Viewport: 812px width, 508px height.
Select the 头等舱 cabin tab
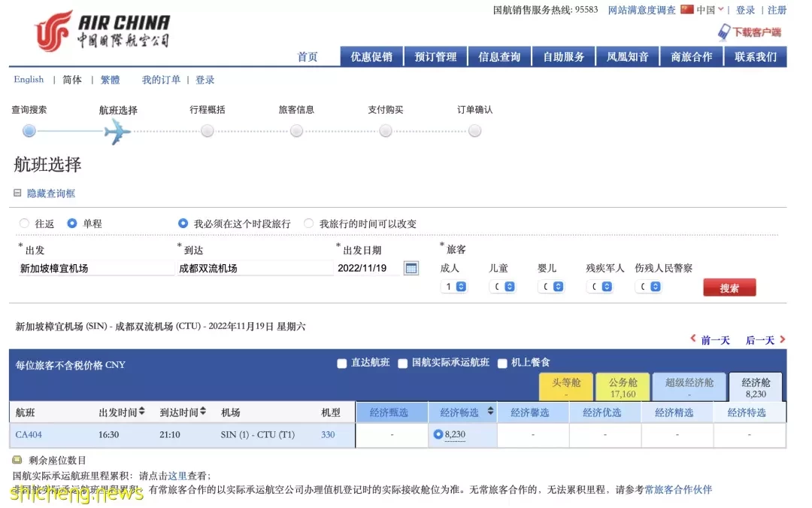coord(565,388)
